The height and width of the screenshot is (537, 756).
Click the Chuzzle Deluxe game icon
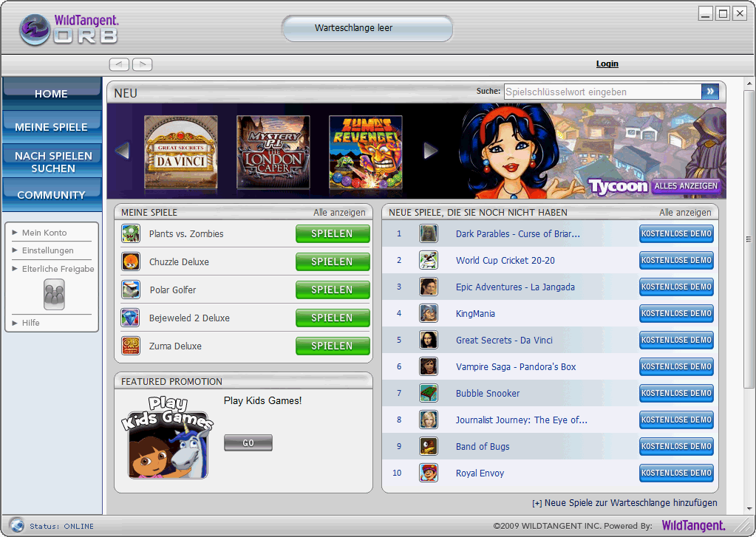tap(131, 261)
